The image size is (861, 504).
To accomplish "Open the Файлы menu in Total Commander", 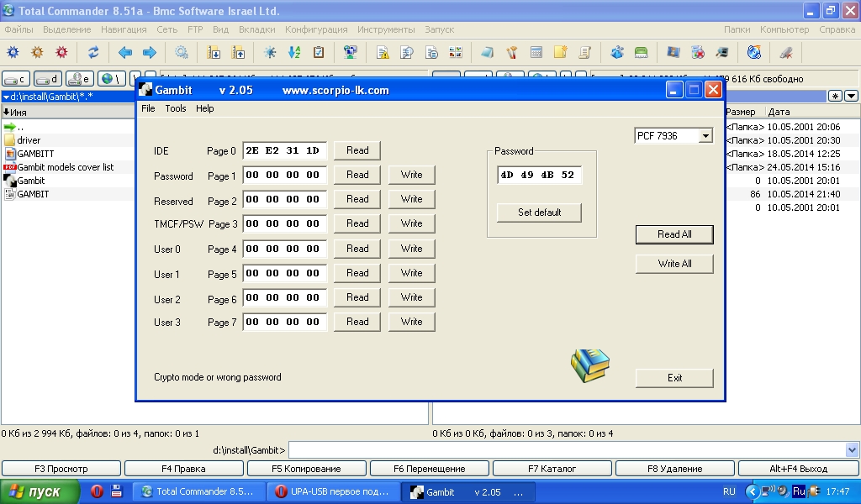I will 18,29.
